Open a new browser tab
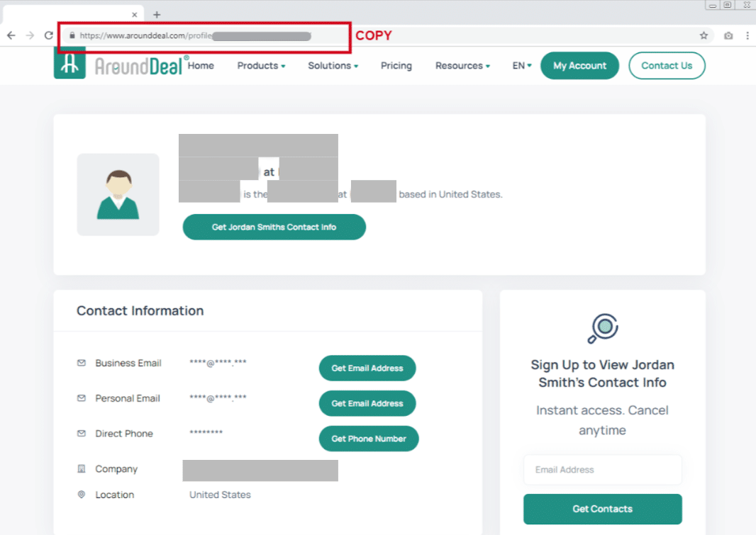Viewport: 756px width, 535px height. (157, 14)
